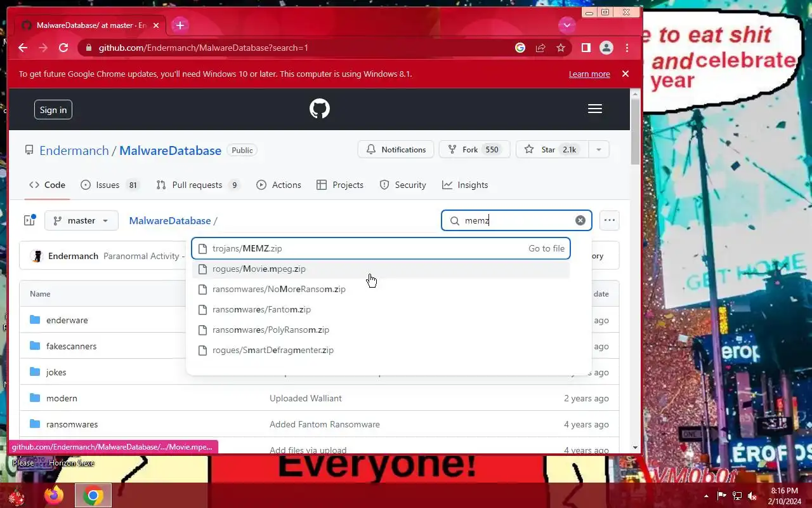This screenshot has height=508, width=812.
Task: Click the taskbar clock 8:16 PM
Action: [x=784, y=496]
